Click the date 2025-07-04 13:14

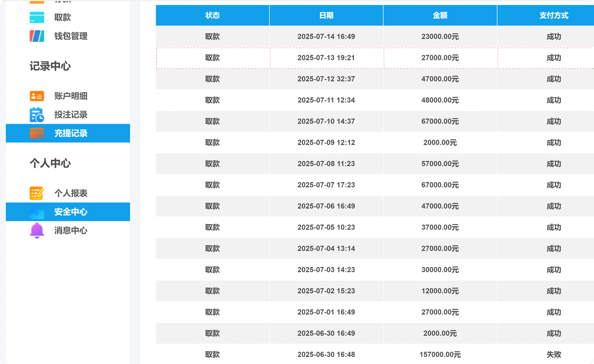(x=326, y=249)
